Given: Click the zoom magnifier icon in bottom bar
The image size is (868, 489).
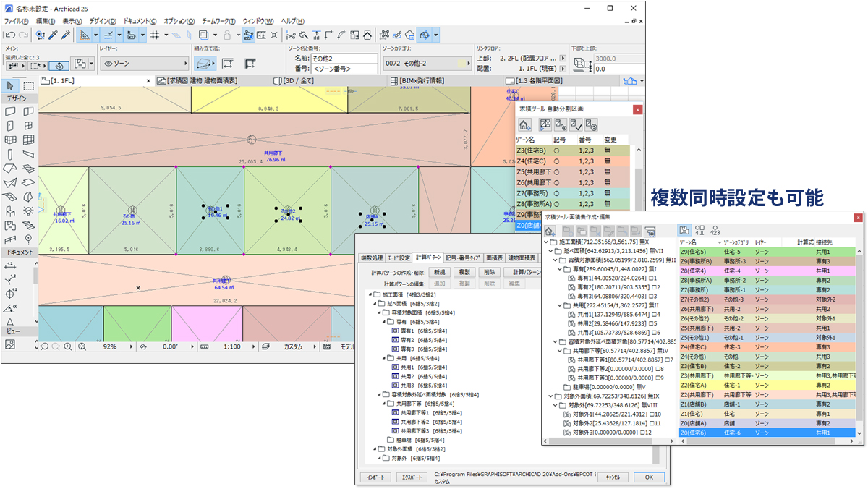Looking at the screenshot, I should pos(67,346).
